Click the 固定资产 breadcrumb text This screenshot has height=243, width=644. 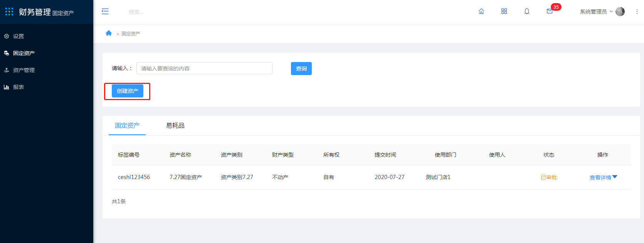click(131, 34)
